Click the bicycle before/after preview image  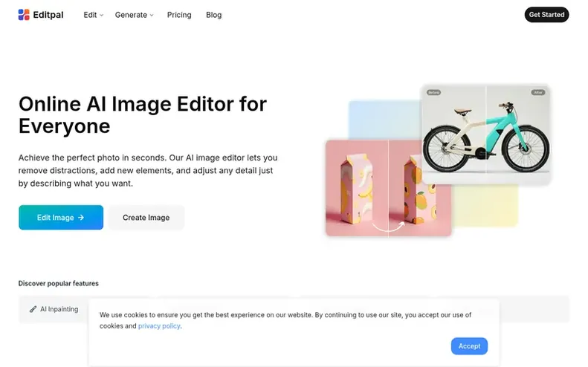(x=486, y=134)
